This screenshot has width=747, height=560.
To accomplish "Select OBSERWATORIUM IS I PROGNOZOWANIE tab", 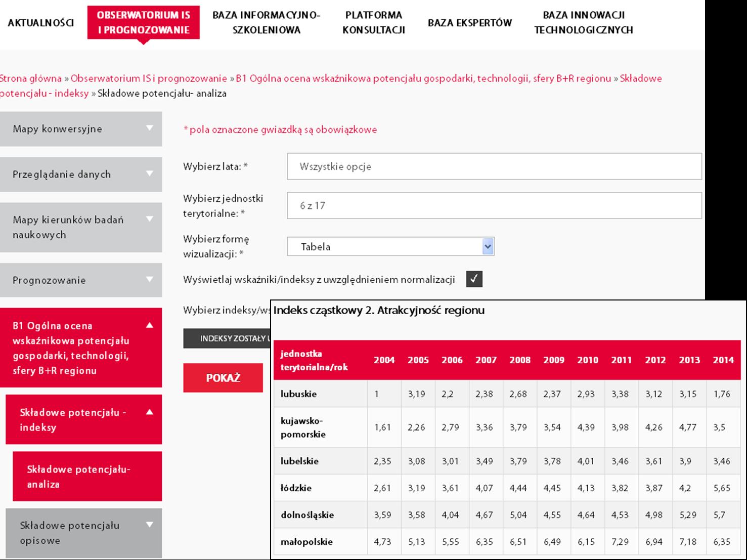I will 144,23.
